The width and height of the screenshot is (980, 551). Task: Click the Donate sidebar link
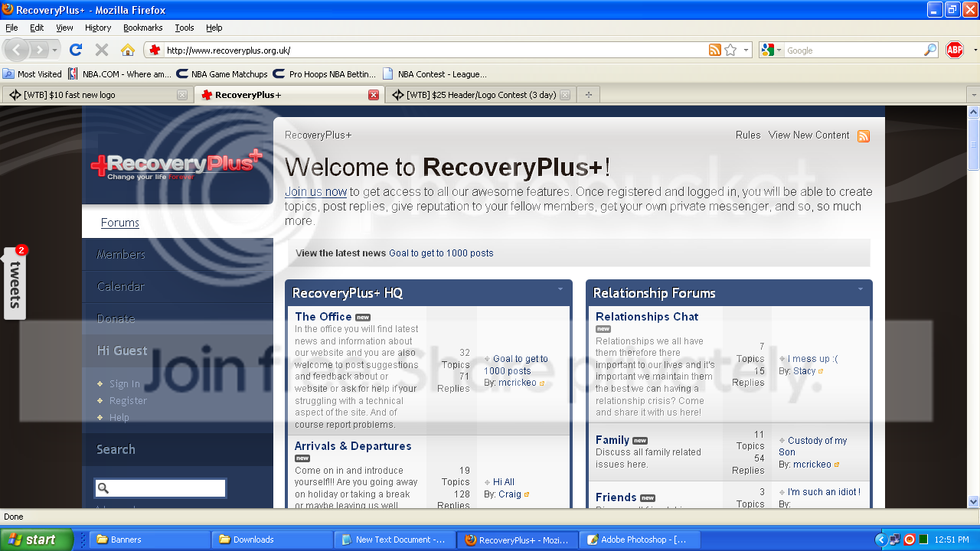pyautogui.click(x=116, y=318)
